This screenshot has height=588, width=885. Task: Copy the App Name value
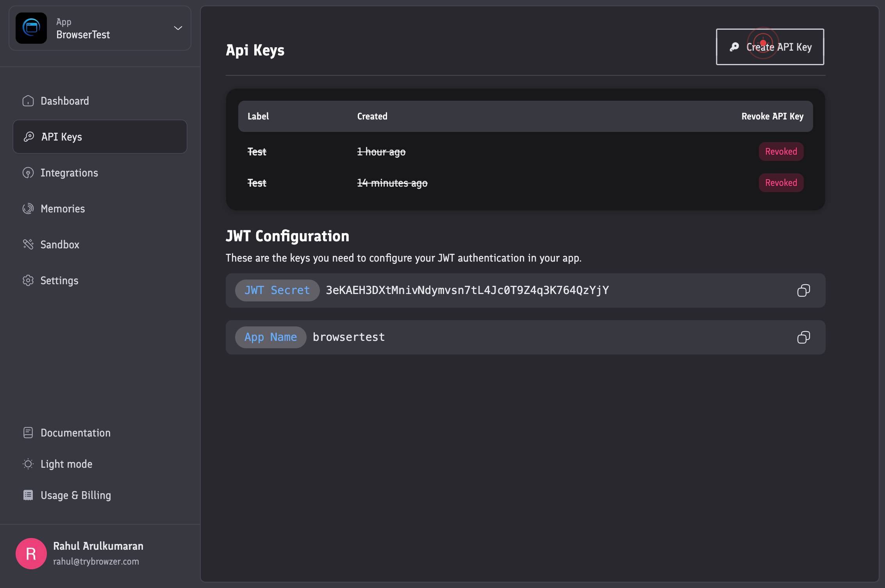803,337
